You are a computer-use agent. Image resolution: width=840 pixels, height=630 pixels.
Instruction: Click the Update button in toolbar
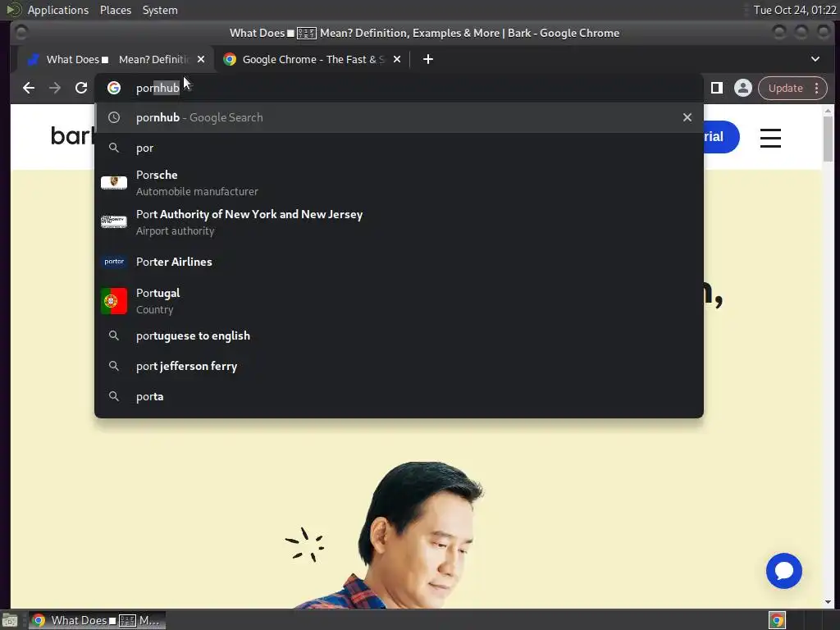(x=785, y=88)
